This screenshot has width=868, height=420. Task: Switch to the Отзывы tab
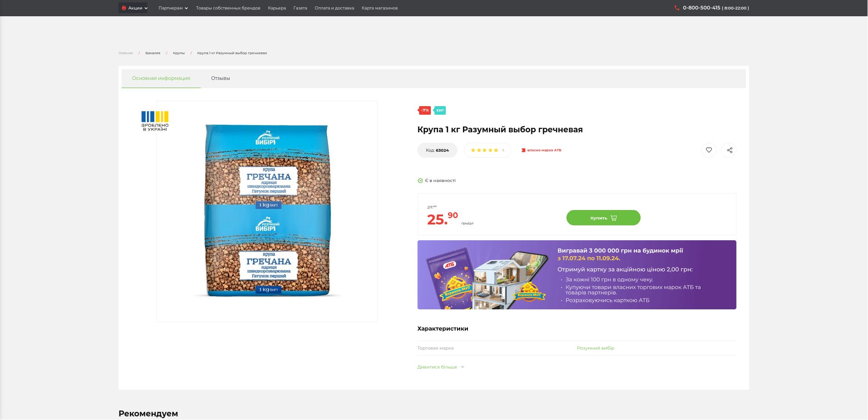tap(221, 78)
